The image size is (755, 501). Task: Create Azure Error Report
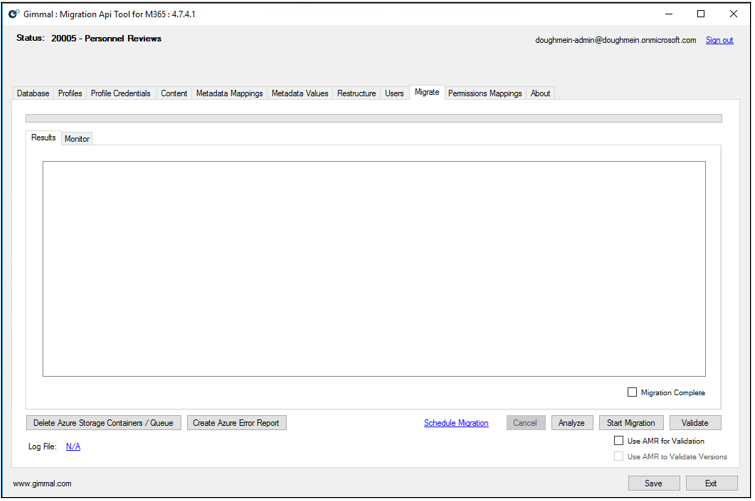pyautogui.click(x=237, y=423)
